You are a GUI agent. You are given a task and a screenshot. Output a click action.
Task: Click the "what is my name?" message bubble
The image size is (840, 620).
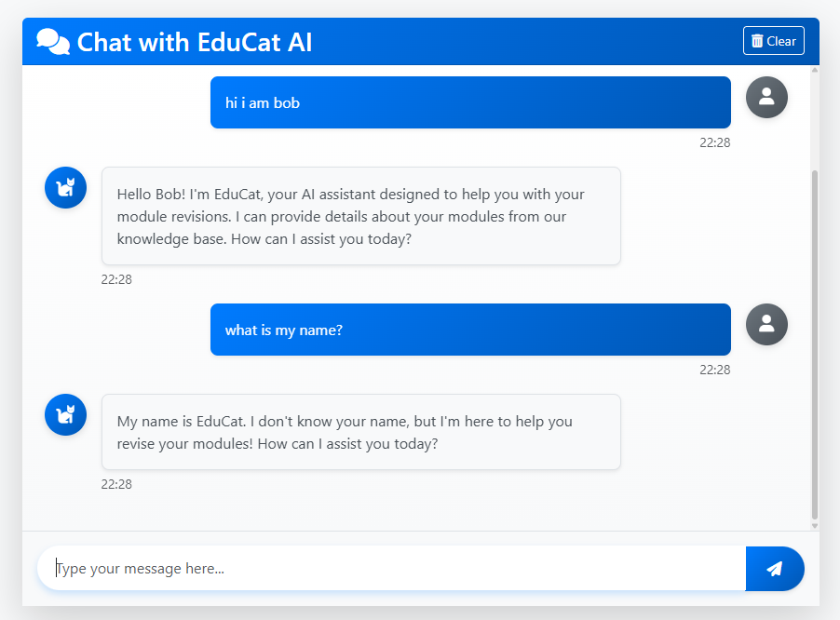click(x=470, y=330)
